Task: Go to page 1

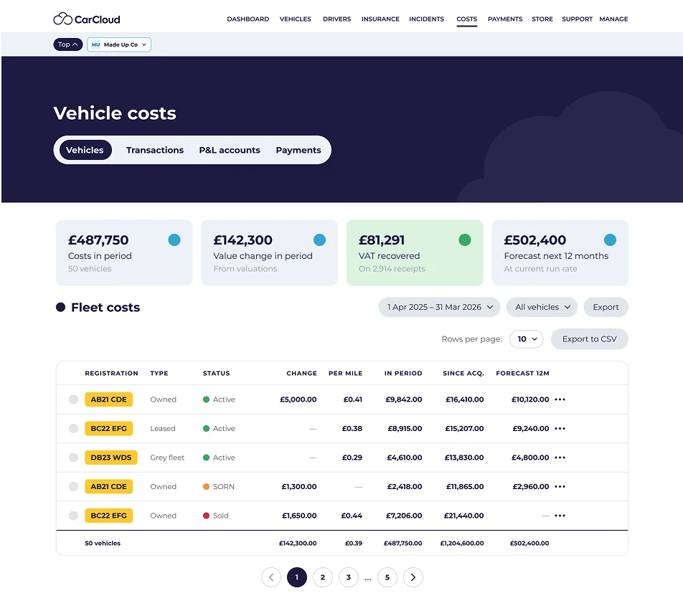Action: (296, 577)
